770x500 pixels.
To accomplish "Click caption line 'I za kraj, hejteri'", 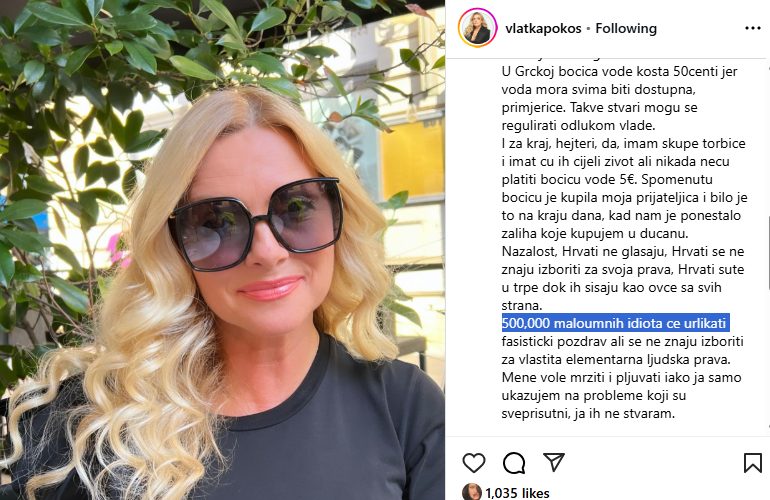I will pyautogui.click(x=623, y=143).
